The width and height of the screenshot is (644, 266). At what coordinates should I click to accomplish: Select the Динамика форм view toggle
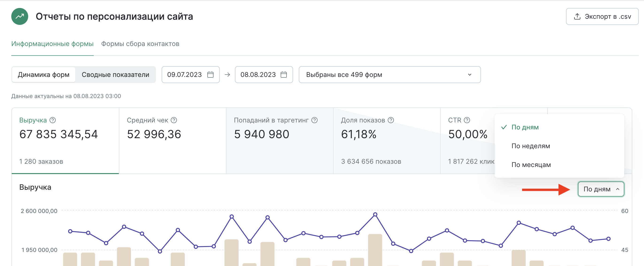pos(43,74)
